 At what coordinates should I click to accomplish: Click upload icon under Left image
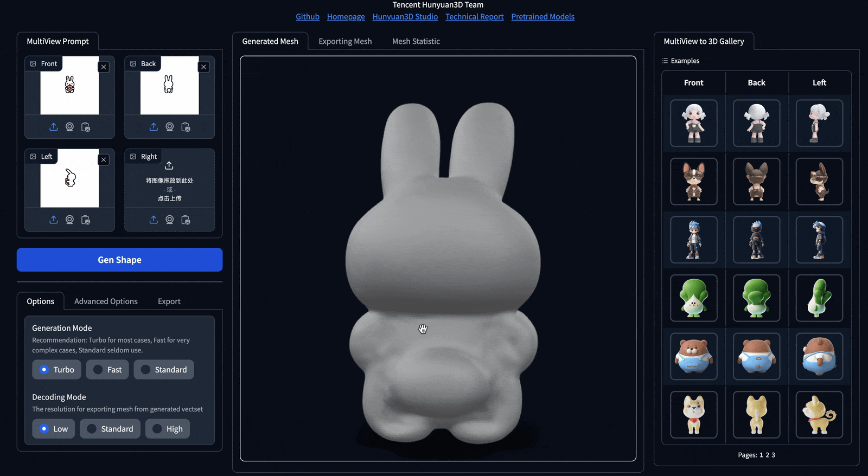pyautogui.click(x=54, y=220)
